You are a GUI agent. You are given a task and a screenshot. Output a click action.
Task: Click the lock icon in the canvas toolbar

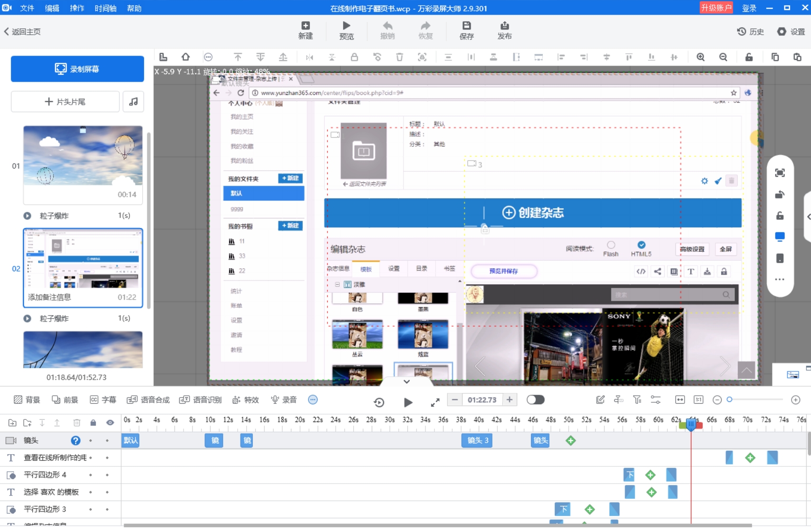[354, 57]
